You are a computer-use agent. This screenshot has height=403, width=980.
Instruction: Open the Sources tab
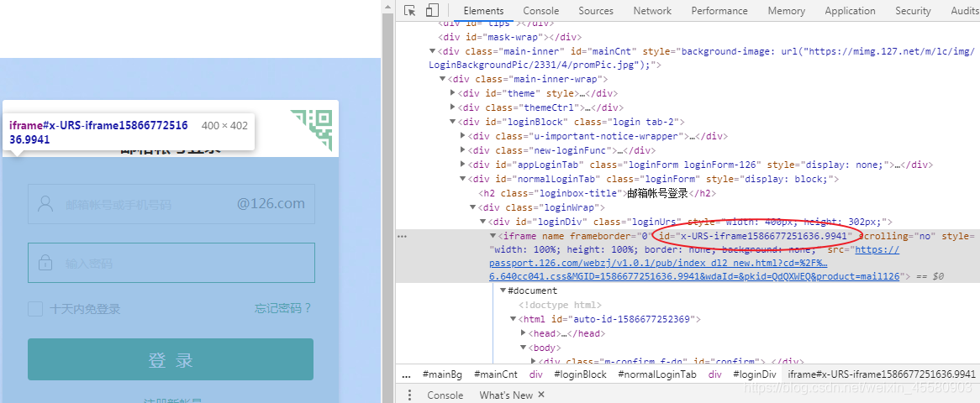[x=596, y=11]
